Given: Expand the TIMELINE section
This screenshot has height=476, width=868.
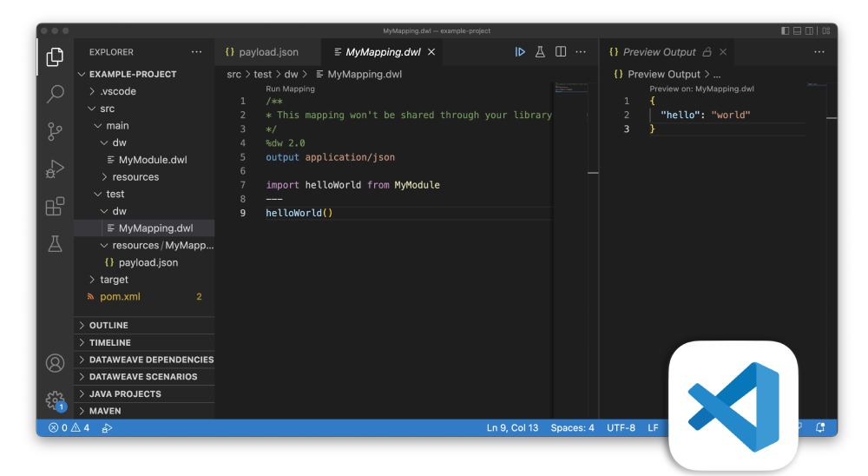Looking at the screenshot, I should pyautogui.click(x=144, y=342).
